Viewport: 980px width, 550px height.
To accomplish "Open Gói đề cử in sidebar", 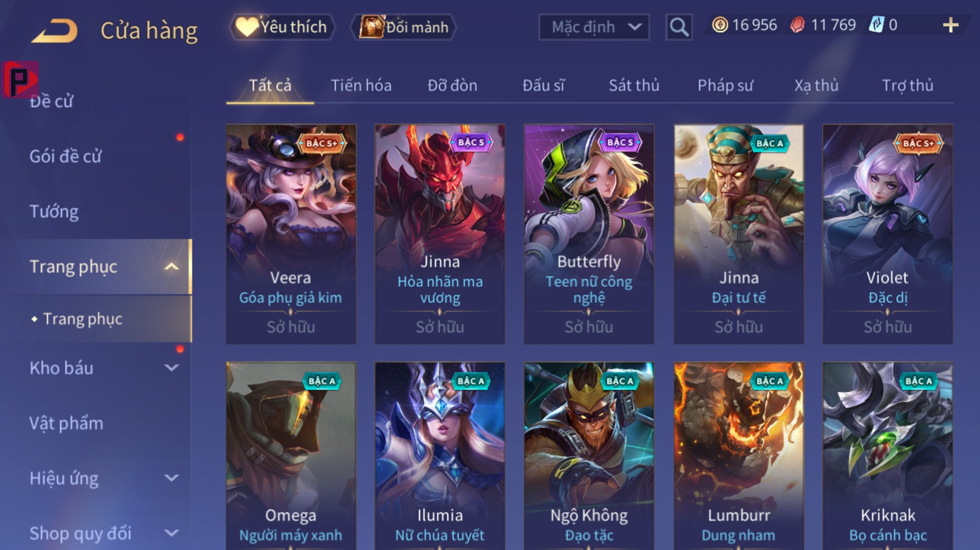I will 65,156.
